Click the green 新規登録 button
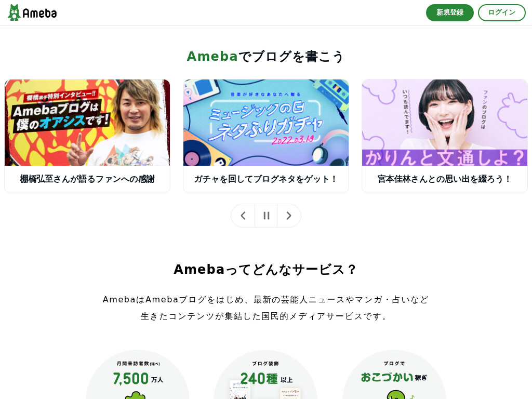Viewport: 532px width, 399px height. [x=449, y=12]
